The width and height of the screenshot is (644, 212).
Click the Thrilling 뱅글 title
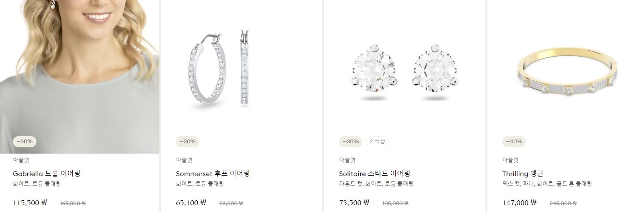[x=523, y=173]
